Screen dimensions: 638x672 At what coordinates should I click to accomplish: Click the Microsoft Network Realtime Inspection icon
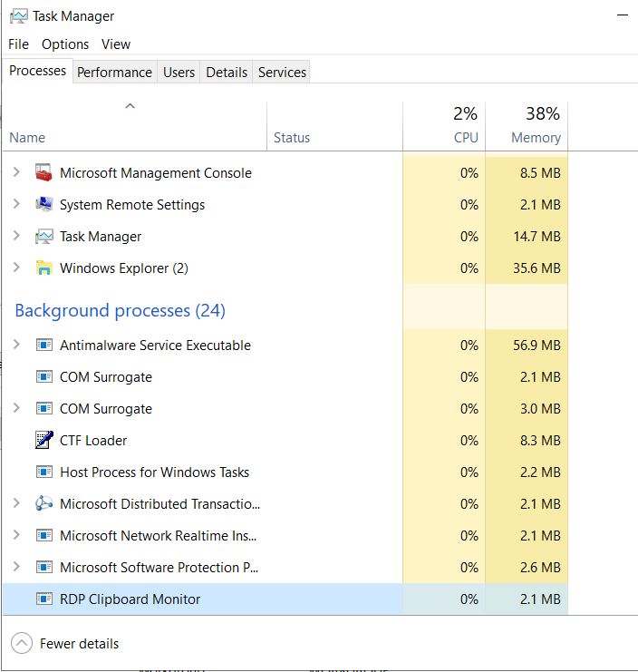[43, 535]
